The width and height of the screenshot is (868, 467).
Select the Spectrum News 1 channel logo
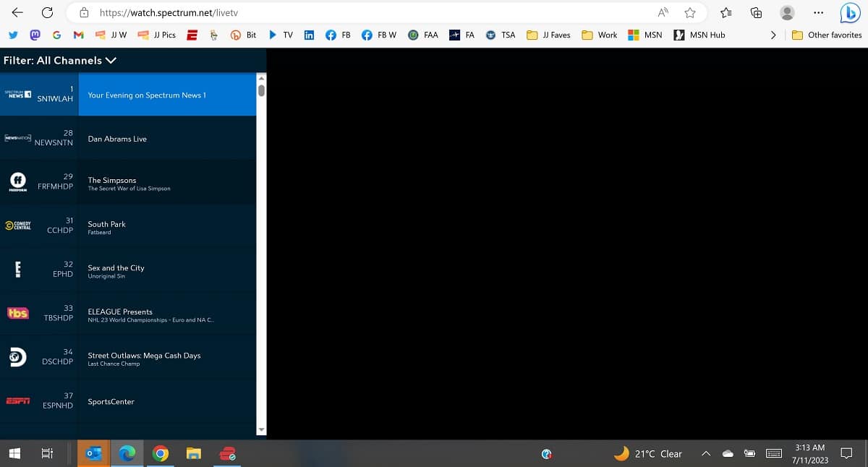coord(17,94)
